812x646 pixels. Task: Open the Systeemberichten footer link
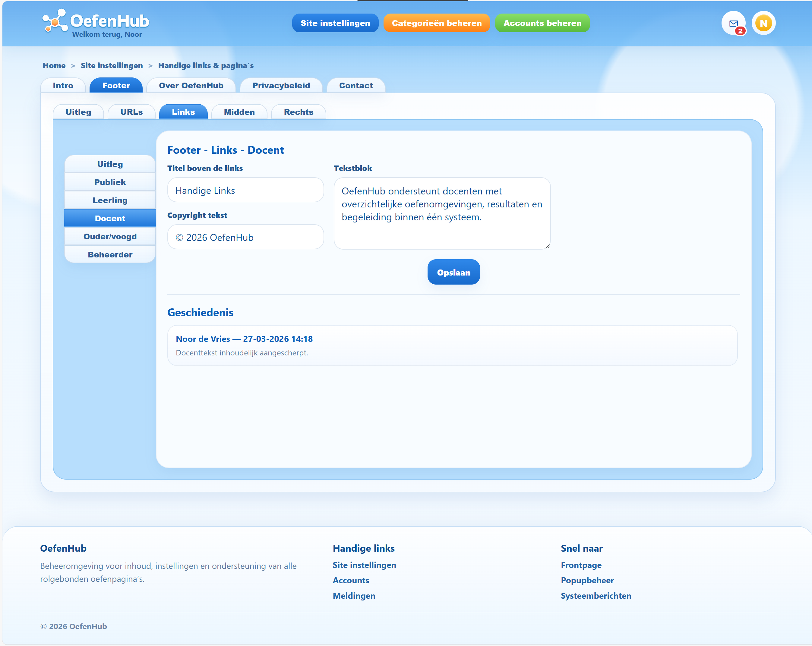pyautogui.click(x=596, y=596)
